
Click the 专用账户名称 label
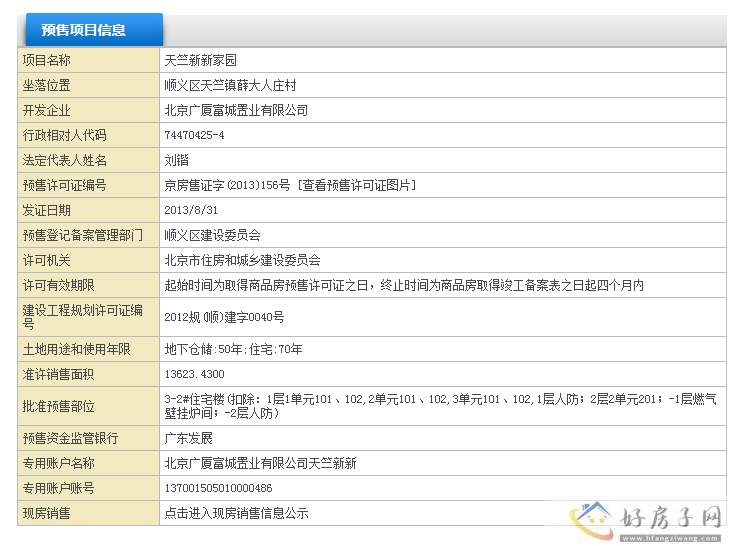click(x=58, y=463)
